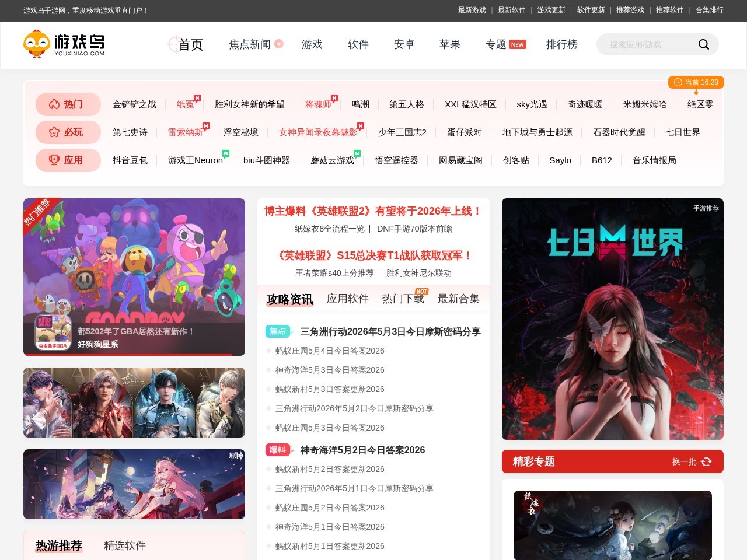Open the 排行榜 navigation item
Screen dimensions: 747x560
[562, 44]
